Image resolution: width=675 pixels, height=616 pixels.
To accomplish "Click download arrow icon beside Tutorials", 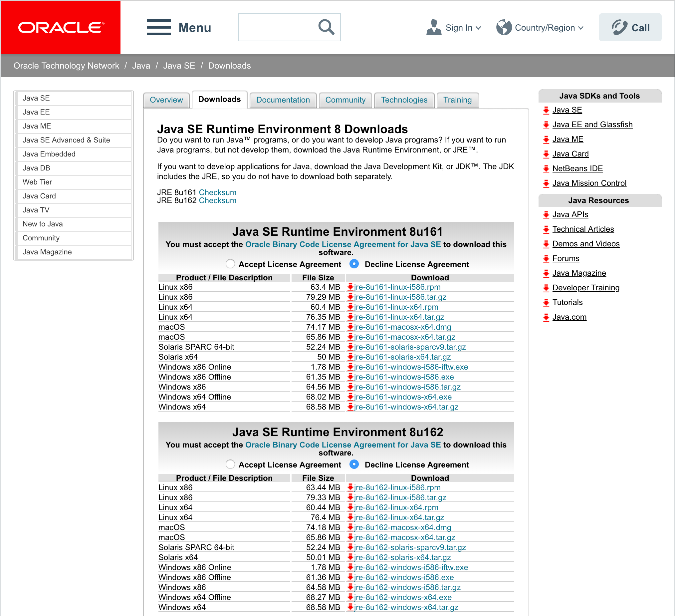I will tap(546, 303).
